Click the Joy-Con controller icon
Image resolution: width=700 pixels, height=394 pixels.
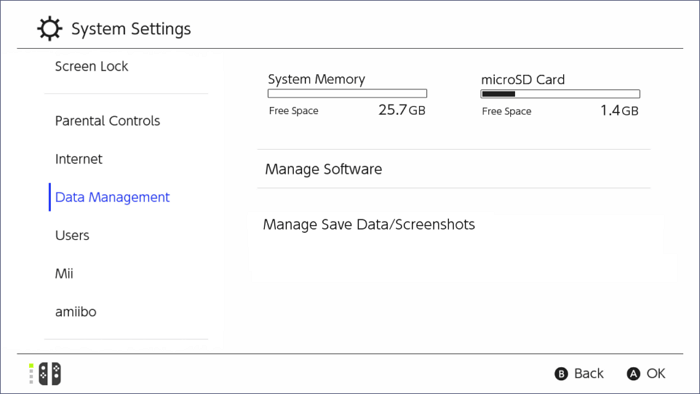(x=50, y=374)
